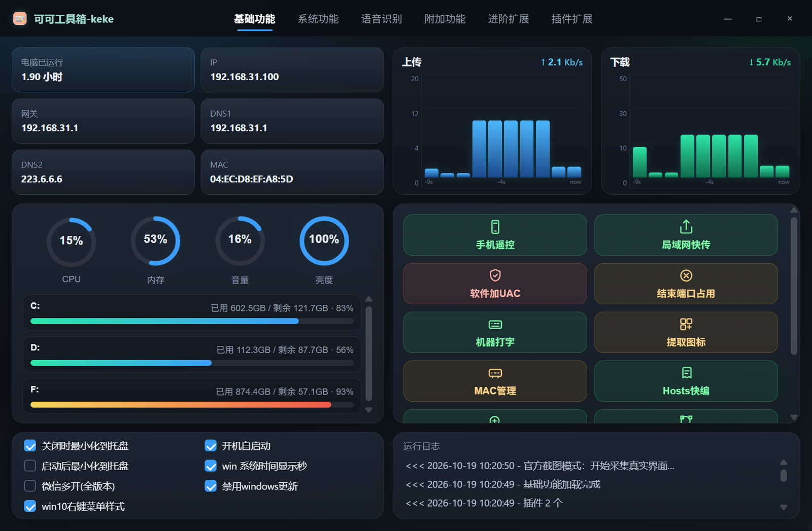The width and height of the screenshot is (812, 531).
Task: Toggle win10右键菜单样式 option
Action: (30, 507)
